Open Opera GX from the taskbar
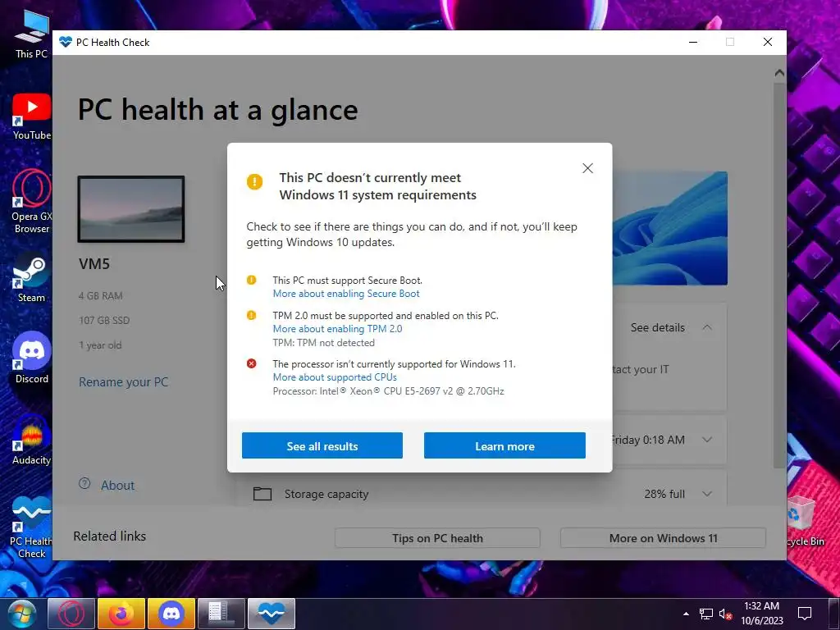Image resolution: width=840 pixels, height=630 pixels. 71,614
